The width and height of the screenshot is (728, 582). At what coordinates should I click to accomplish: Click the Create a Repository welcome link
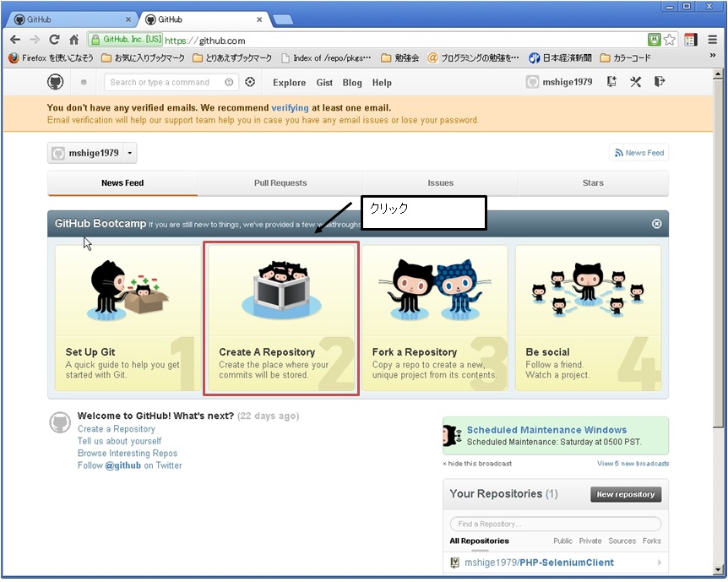(x=116, y=429)
